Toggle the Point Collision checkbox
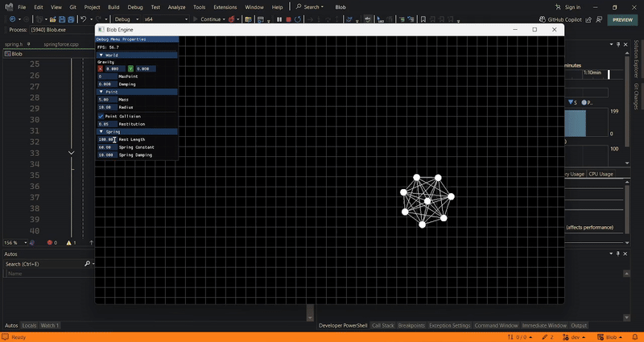Image resolution: width=644 pixels, height=342 pixels. click(x=101, y=116)
